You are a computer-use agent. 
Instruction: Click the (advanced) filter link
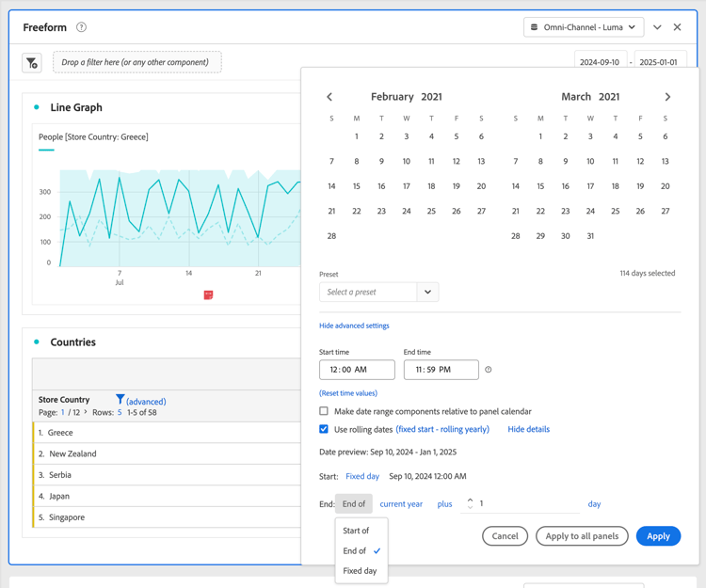pyautogui.click(x=146, y=402)
